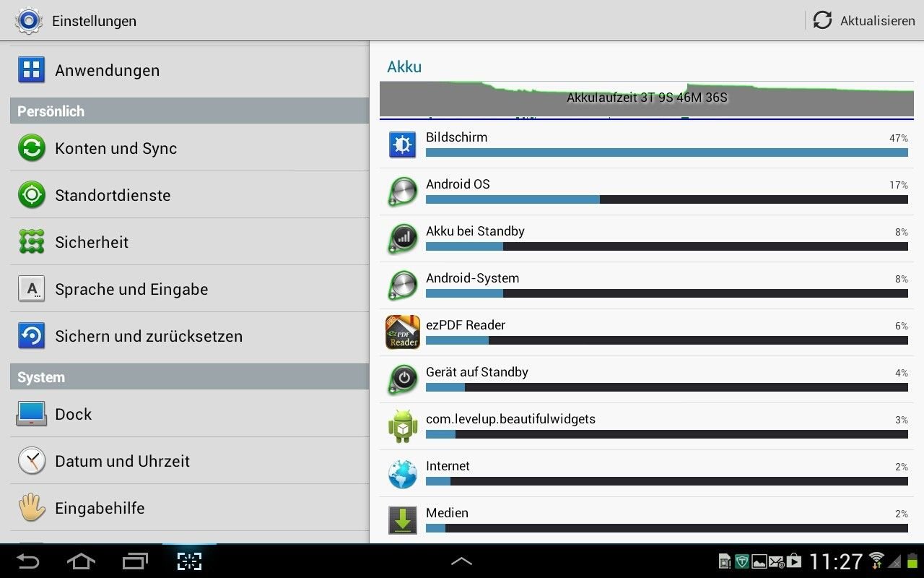Click the Aktualisieren button label
The height and width of the screenshot is (578, 924).
click(x=878, y=21)
